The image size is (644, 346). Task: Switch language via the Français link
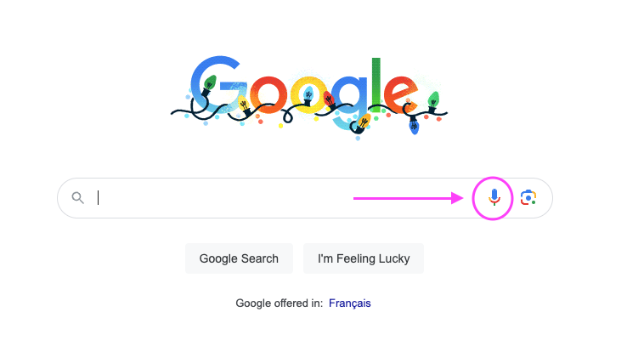[x=349, y=303]
